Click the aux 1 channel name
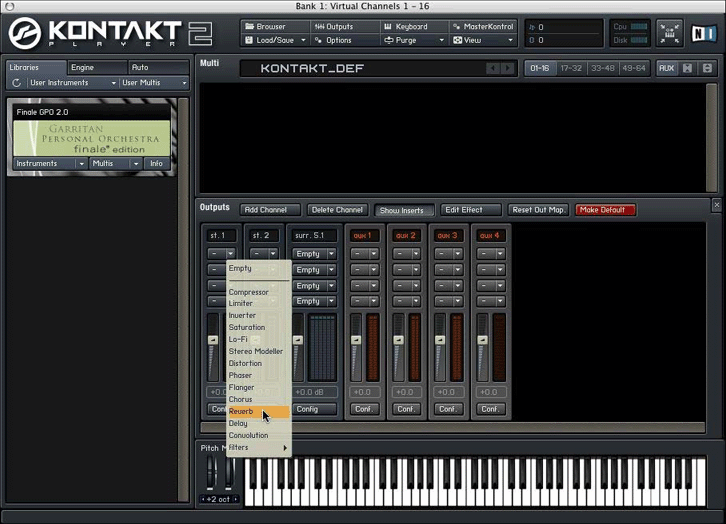This screenshot has width=726, height=524. coord(364,236)
